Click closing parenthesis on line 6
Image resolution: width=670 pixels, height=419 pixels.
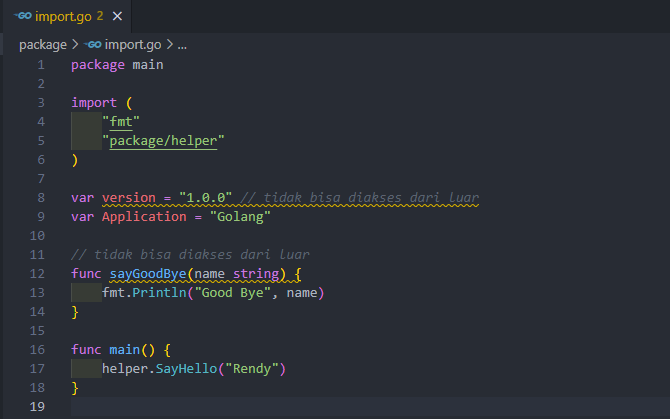click(x=75, y=160)
